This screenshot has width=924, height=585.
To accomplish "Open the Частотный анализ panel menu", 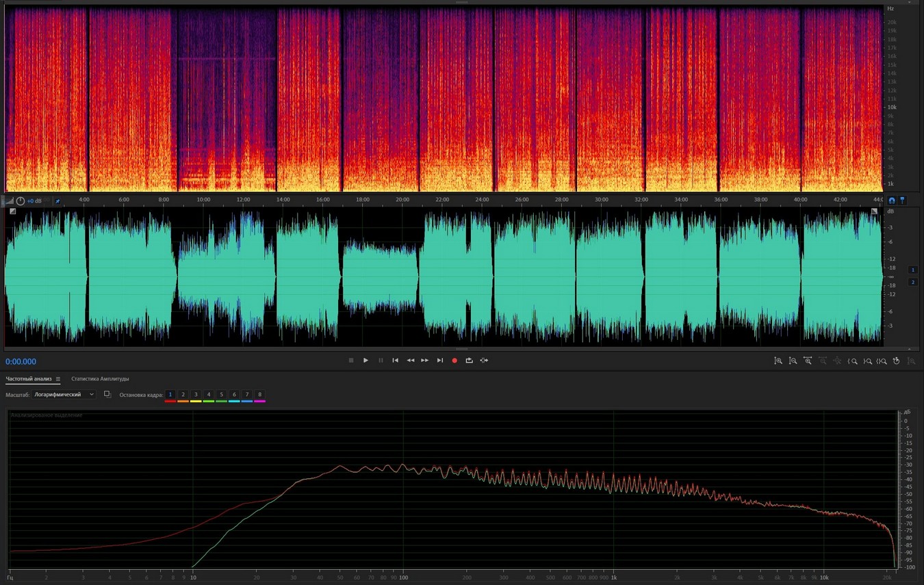I will click(x=58, y=379).
